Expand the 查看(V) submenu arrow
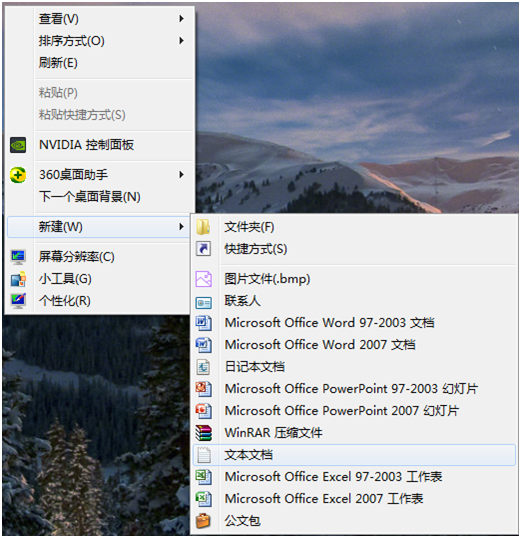This screenshot has width=521, height=538. pyautogui.click(x=182, y=19)
